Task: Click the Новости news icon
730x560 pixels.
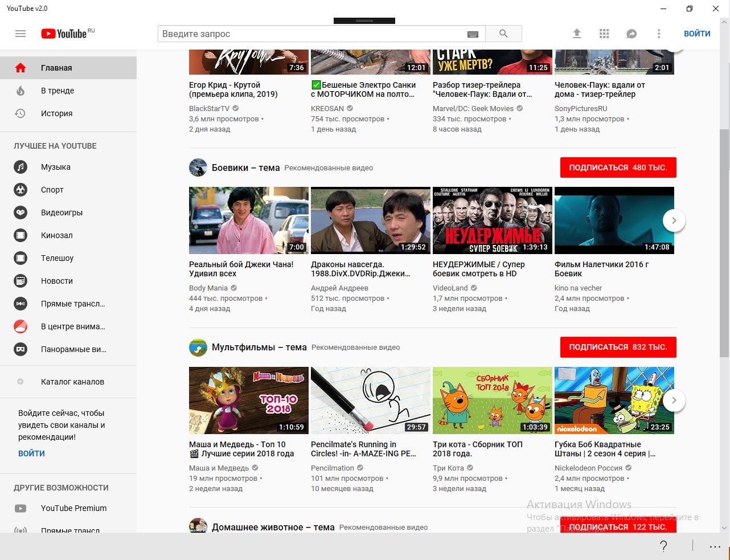Action: click(x=20, y=281)
